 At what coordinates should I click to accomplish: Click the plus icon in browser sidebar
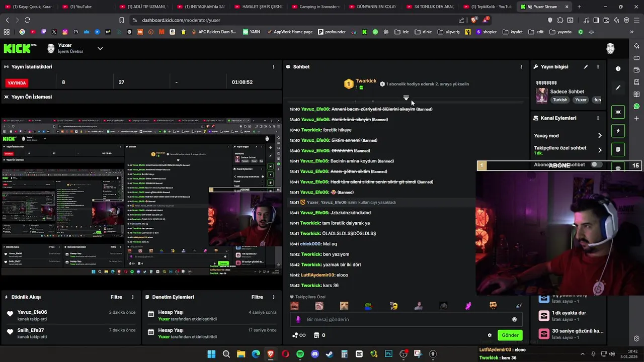pos(636,118)
